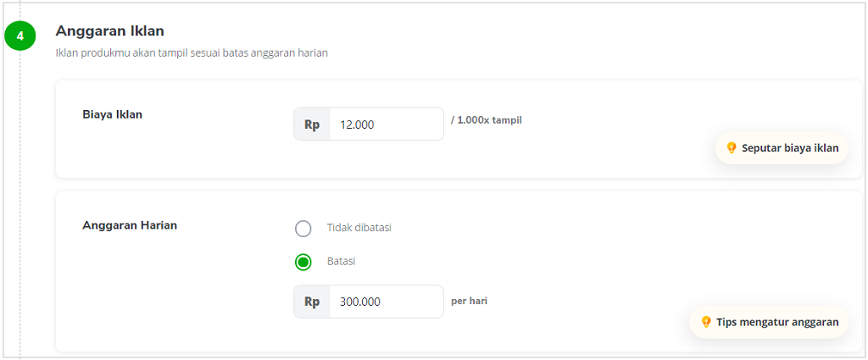Click the 'per hari' unit text
The height and width of the screenshot is (360, 868).
tap(469, 302)
